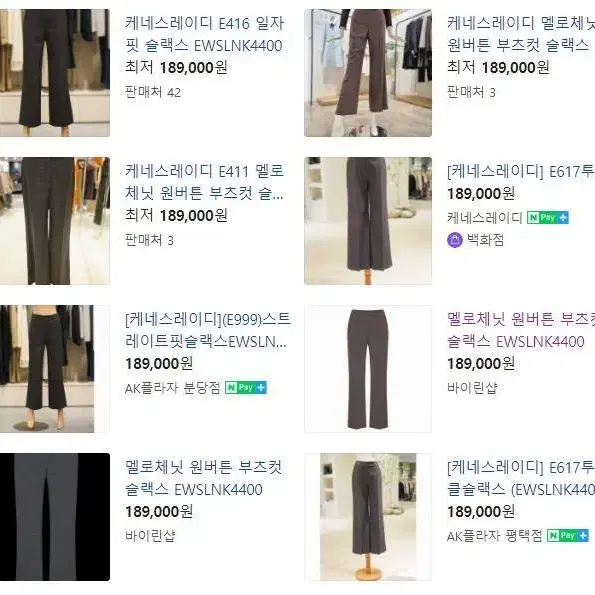The height and width of the screenshot is (595, 595).
Task: Open the (E999)스트레이트핏슬랙스 product link
Action: 207,331
